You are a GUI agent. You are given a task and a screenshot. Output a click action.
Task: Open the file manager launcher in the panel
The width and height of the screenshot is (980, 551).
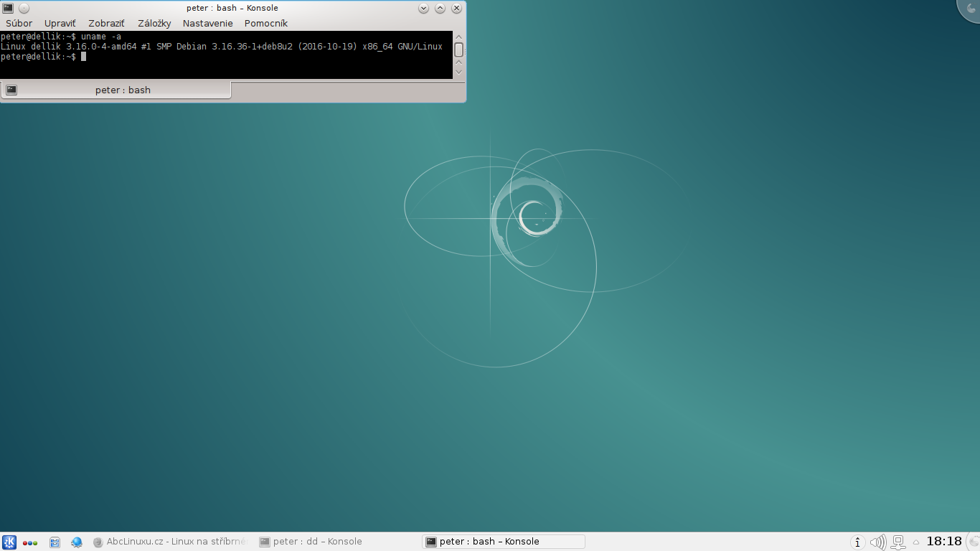point(55,542)
